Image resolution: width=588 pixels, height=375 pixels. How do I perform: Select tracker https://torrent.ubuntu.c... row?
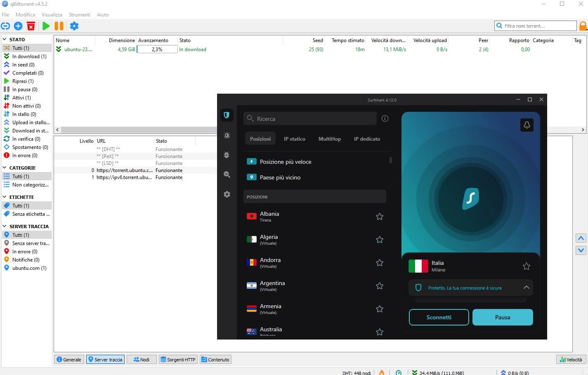pos(135,170)
